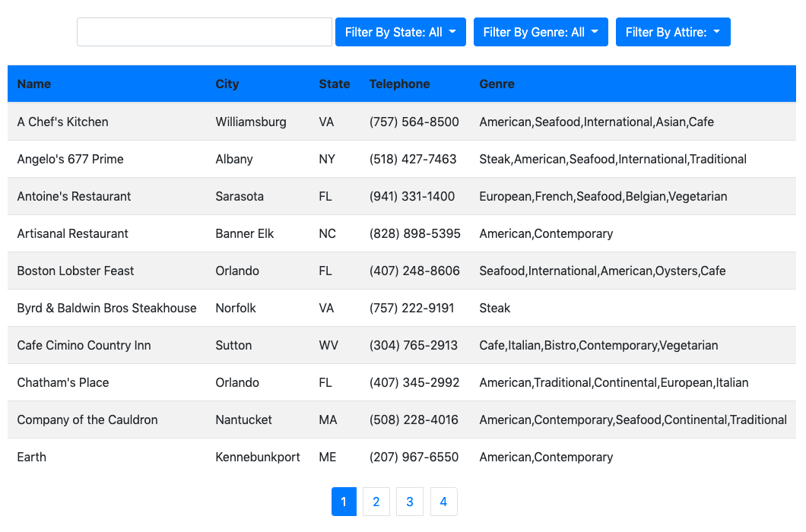Click the NY state cell
Image resolution: width=806 pixels, height=532 pixels.
(327, 159)
